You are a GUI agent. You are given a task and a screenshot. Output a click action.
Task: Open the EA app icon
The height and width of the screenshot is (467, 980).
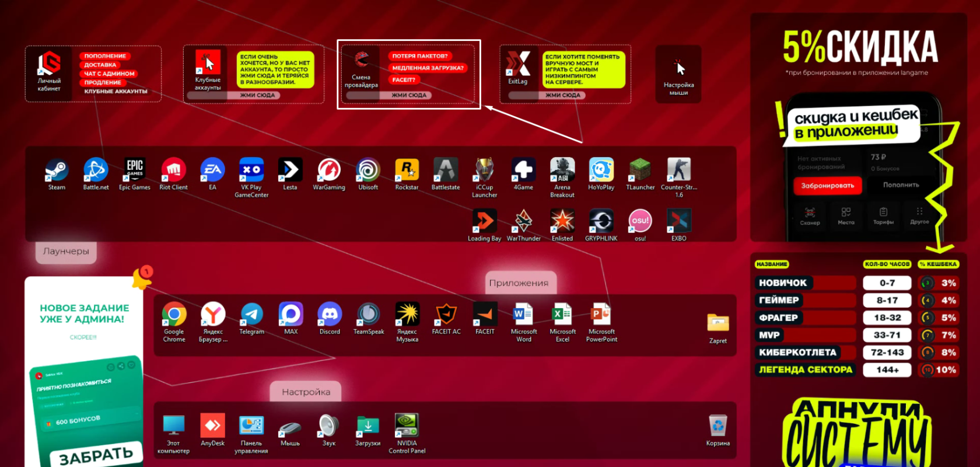212,170
